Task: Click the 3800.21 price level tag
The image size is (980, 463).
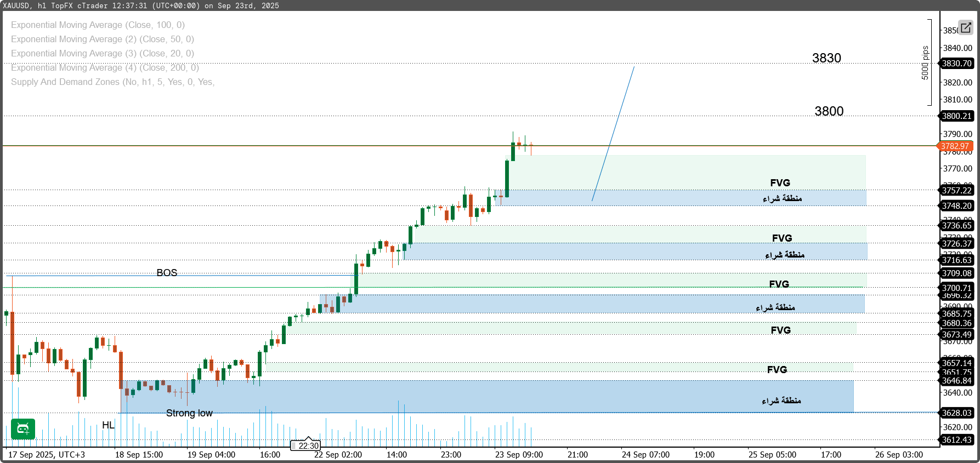Action: (957, 116)
